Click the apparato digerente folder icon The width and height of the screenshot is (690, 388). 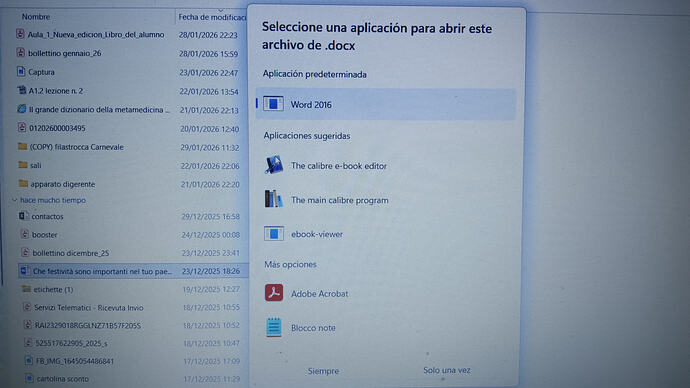(23, 183)
